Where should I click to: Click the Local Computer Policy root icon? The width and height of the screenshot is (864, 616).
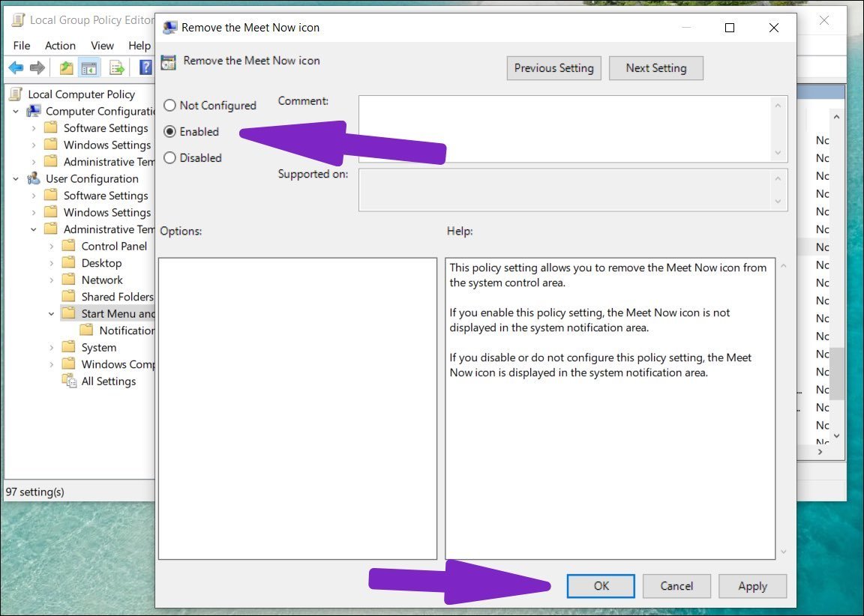[16, 94]
